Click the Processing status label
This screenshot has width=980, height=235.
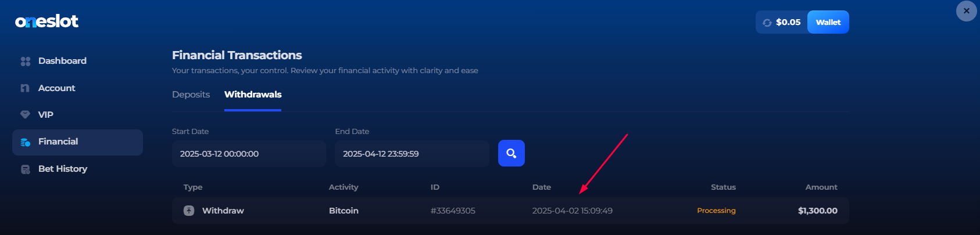(716, 211)
